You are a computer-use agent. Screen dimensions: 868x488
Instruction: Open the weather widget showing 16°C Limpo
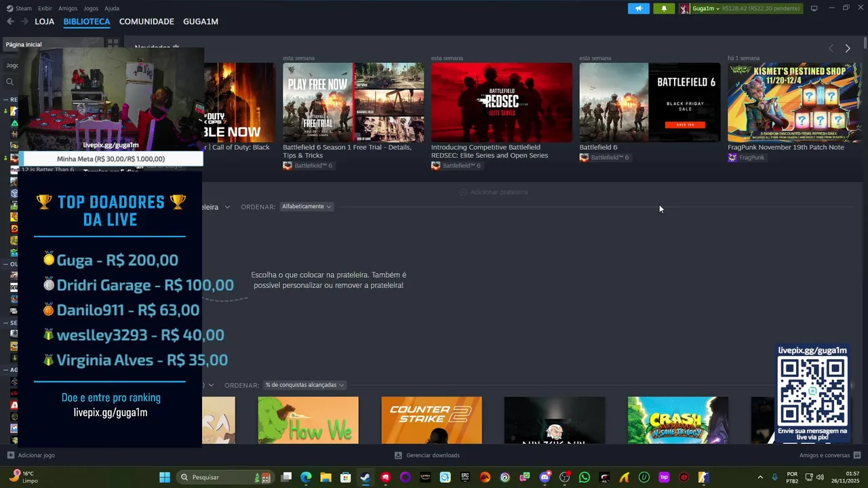coord(22,477)
